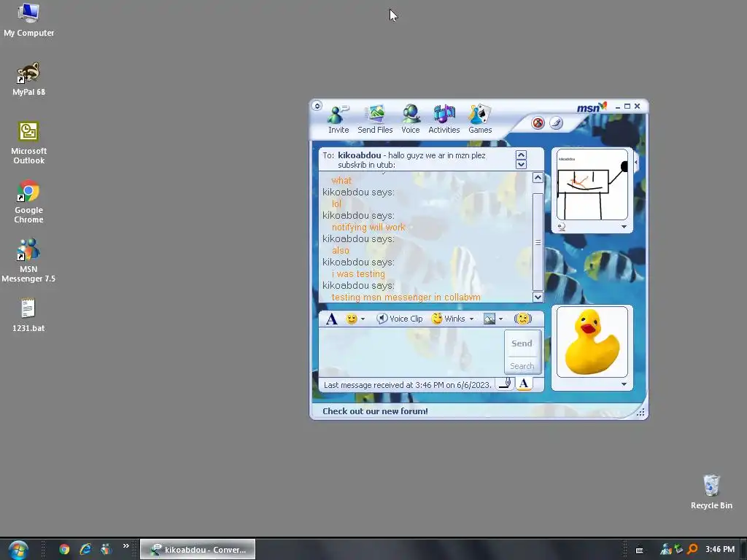Maximize the conversation window
The height and width of the screenshot is (560, 747).
(627, 106)
